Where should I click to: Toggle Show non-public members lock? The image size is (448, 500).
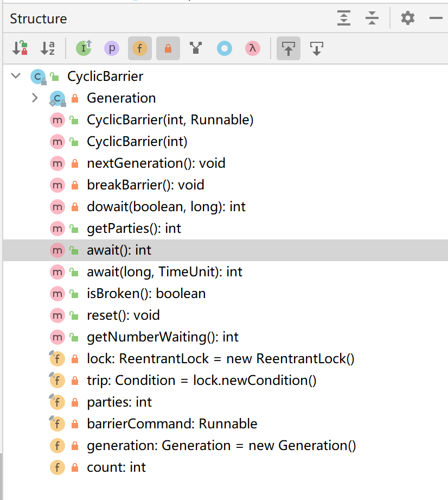(x=168, y=48)
